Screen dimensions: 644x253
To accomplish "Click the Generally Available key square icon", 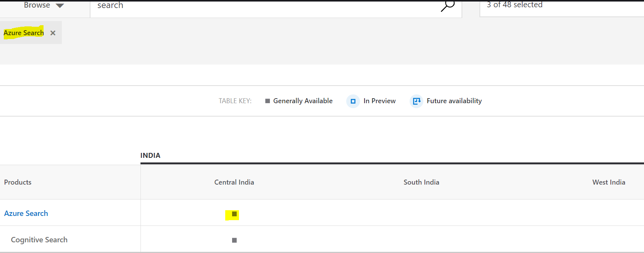I will (x=268, y=101).
